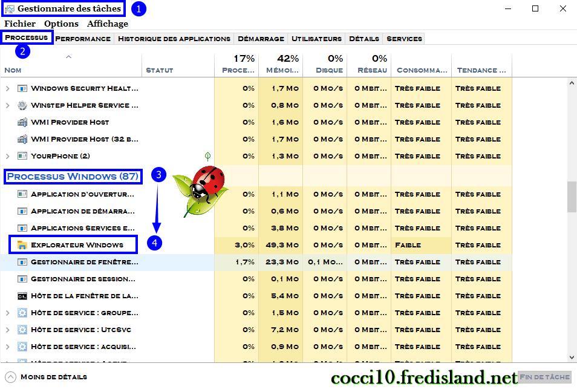Click the Fin de tâche button
The image size is (577, 392).
point(544,377)
